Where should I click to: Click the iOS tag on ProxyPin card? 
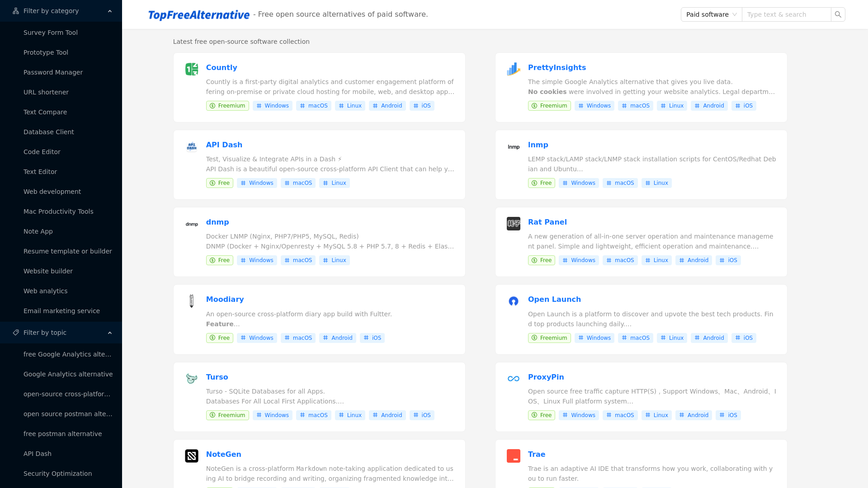pos(728,415)
